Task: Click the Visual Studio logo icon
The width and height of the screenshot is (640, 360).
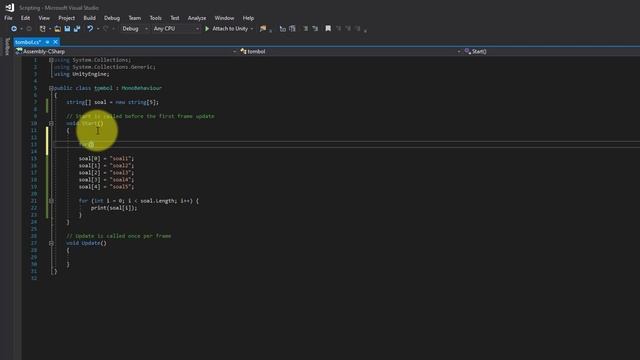Action: point(9,7)
